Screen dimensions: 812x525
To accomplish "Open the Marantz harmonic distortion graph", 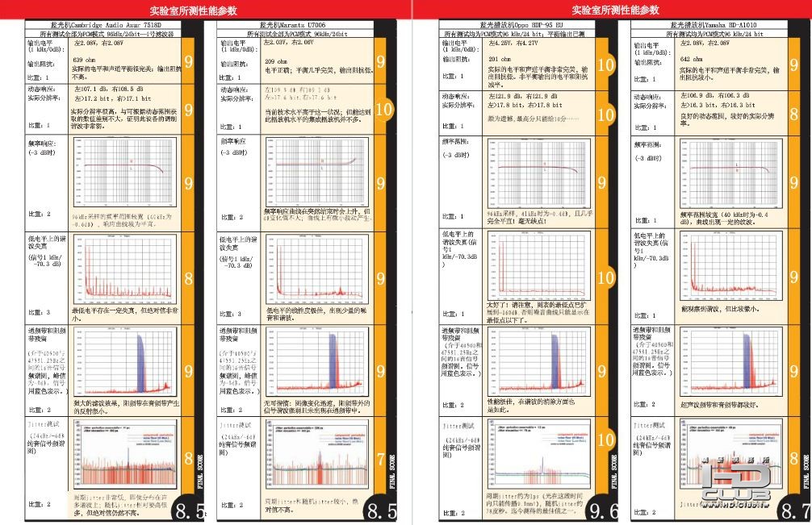I will (x=317, y=269).
